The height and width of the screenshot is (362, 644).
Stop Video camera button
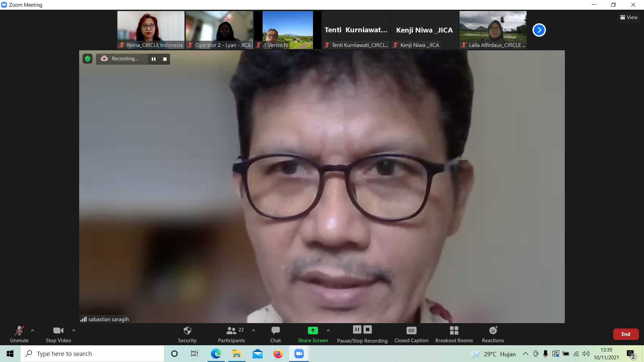coord(58,334)
